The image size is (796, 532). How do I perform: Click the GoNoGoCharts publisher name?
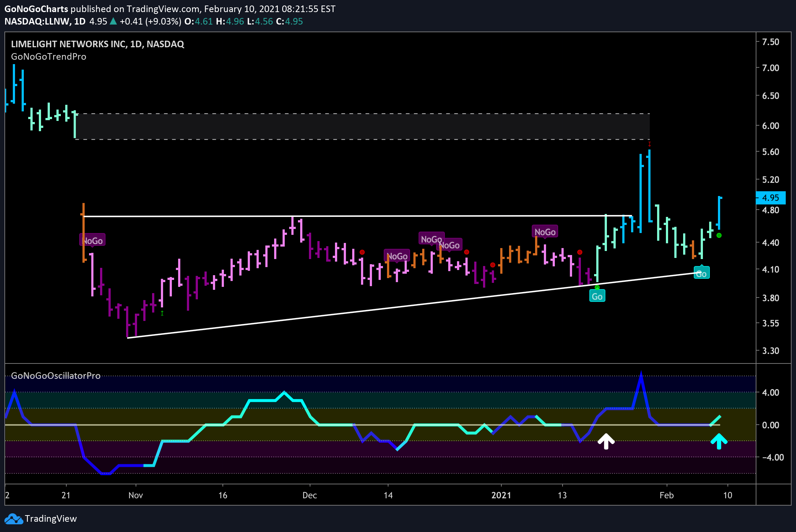[36, 9]
